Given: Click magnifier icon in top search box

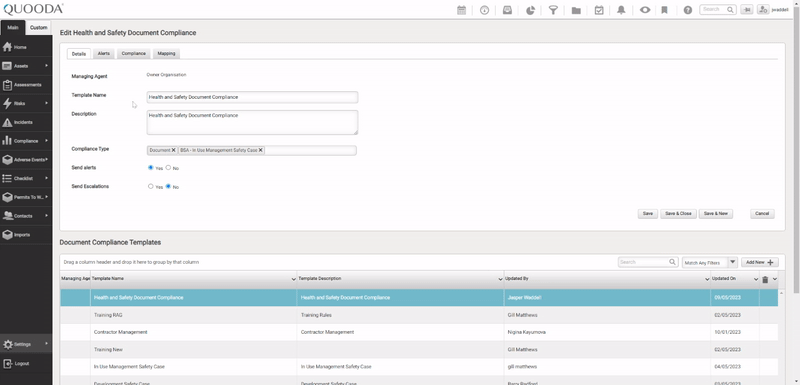Looking at the screenshot, I should [730, 9].
